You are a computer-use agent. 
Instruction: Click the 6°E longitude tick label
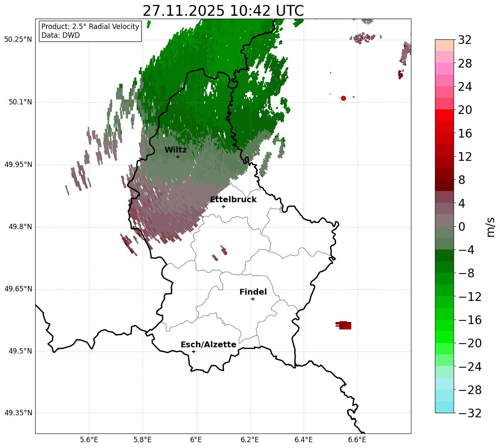click(196, 439)
